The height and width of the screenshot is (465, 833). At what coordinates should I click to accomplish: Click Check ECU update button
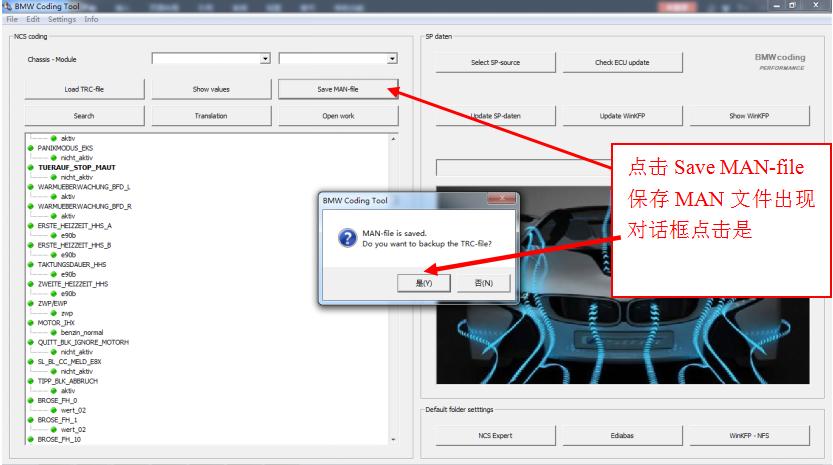pyautogui.click(x=622, y=63)
